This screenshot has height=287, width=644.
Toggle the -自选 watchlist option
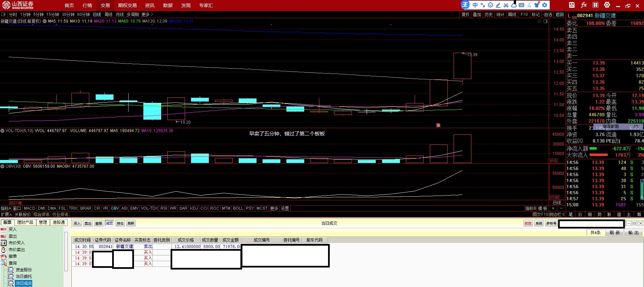pyautogui.click(x=547, y=14)
